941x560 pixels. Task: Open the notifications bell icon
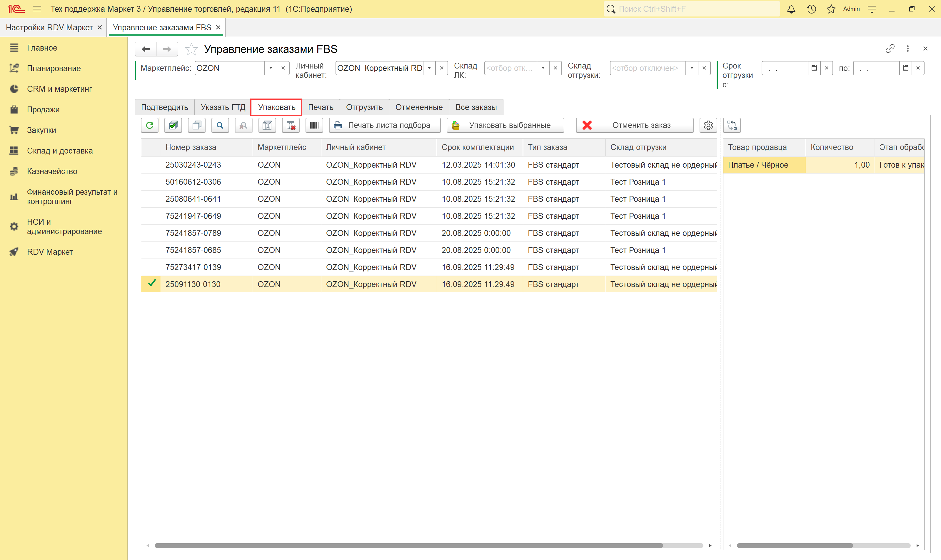tap(791, 9)
